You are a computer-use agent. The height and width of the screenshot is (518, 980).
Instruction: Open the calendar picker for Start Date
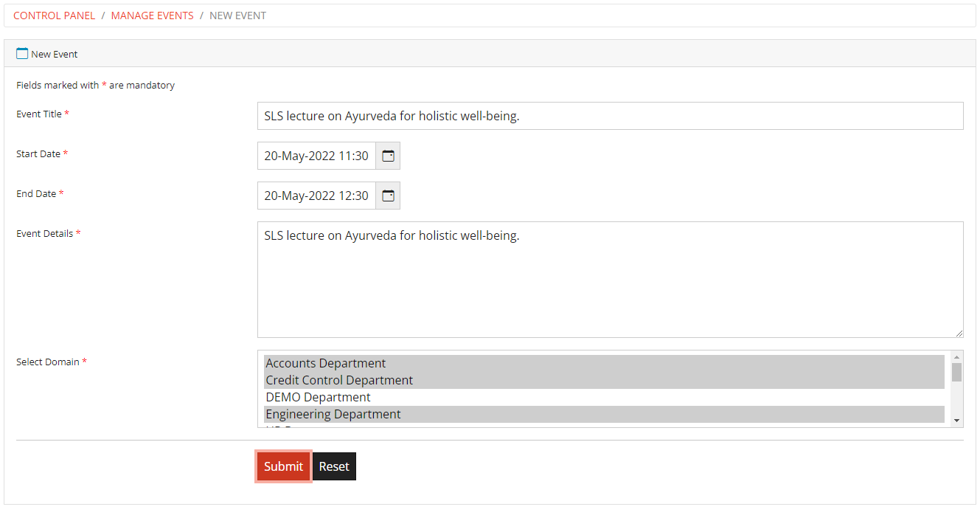tap(387, 155)
